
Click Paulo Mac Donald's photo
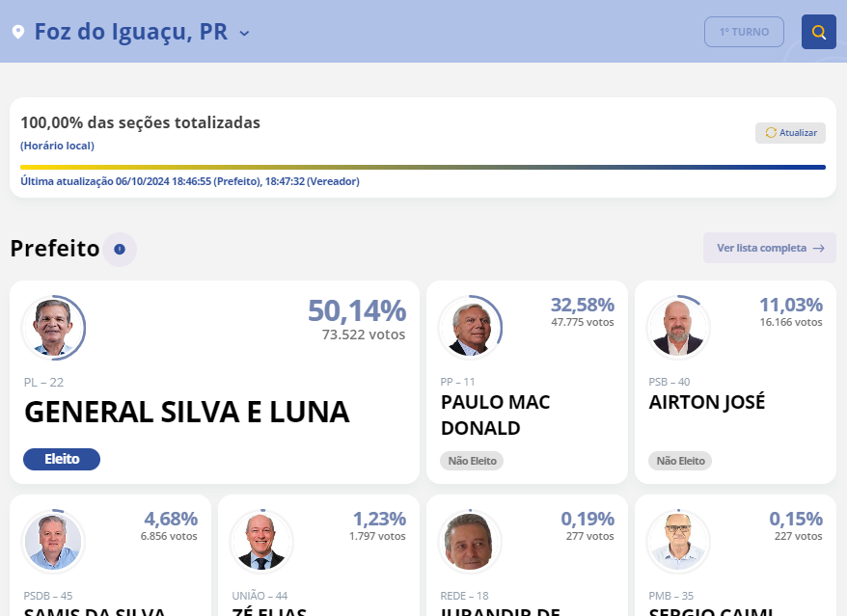[x=470, y=327]
